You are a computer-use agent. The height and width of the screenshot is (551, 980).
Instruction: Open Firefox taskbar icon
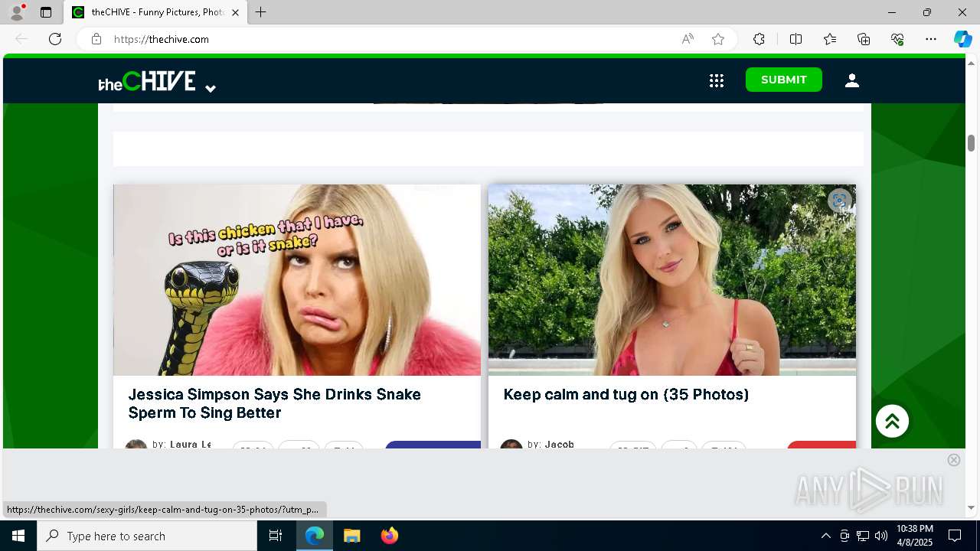pos(389,536)
